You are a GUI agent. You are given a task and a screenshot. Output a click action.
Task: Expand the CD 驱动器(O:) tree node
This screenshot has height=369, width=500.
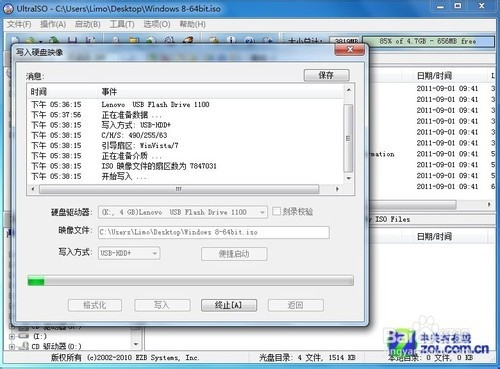[12, 347]
